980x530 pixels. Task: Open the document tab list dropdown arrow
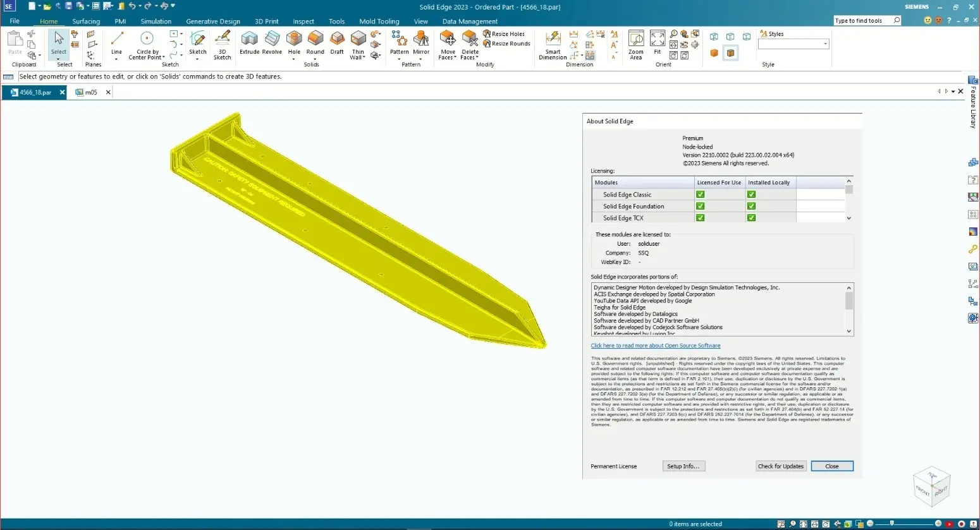pyautogui.click(x=953, y=92)
